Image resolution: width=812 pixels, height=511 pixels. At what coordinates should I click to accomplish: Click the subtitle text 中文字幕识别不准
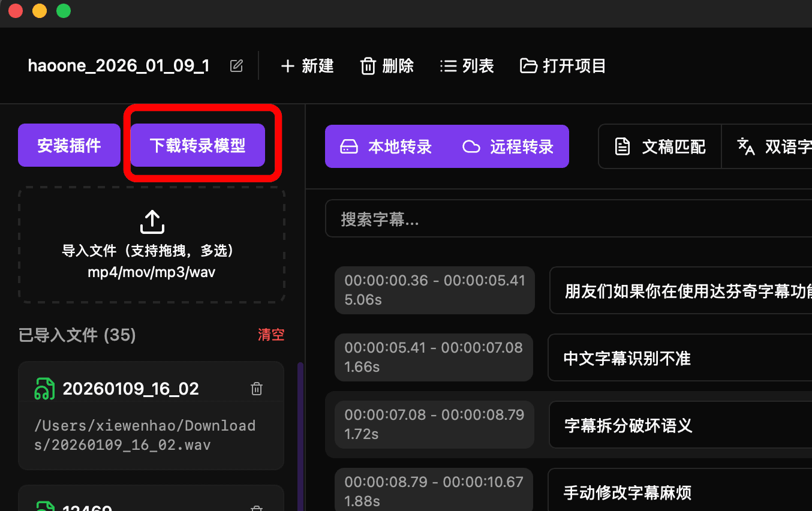click(627, 359)
